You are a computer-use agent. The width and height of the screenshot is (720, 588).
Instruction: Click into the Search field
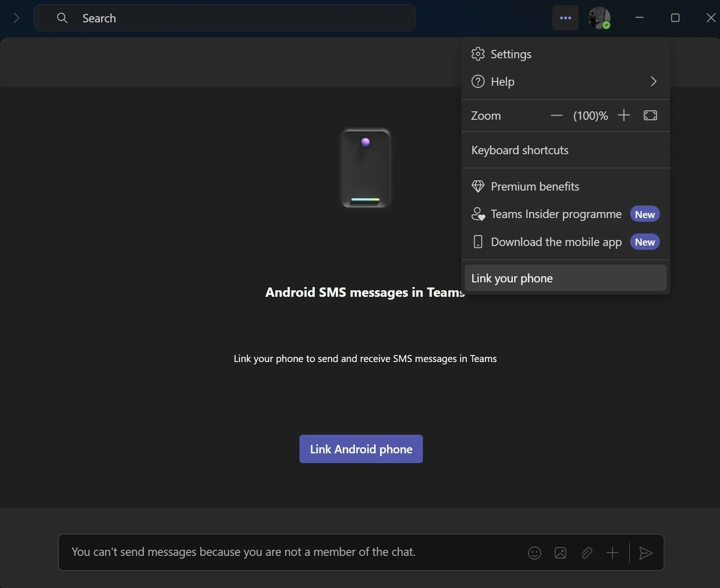click(x=224, y=18)
